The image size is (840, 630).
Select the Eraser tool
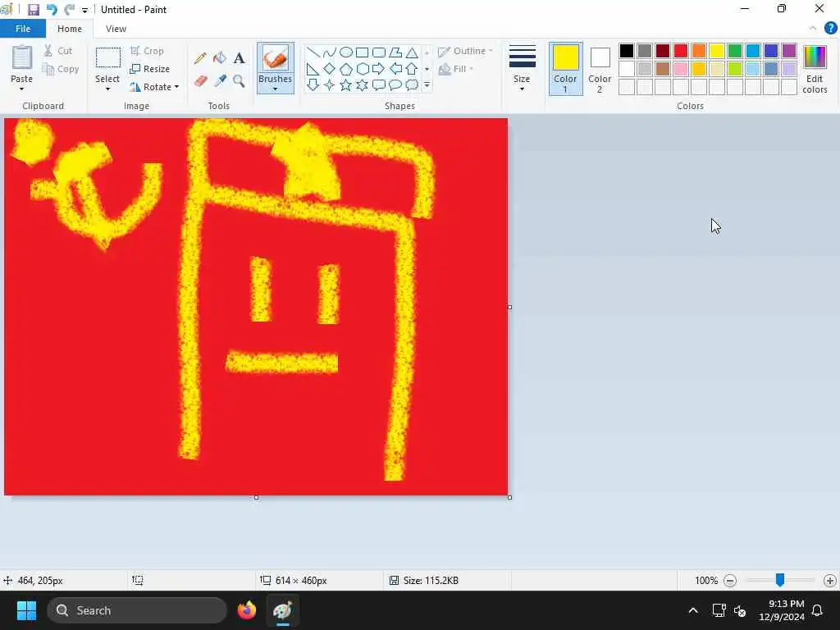[x=200, y=81]
